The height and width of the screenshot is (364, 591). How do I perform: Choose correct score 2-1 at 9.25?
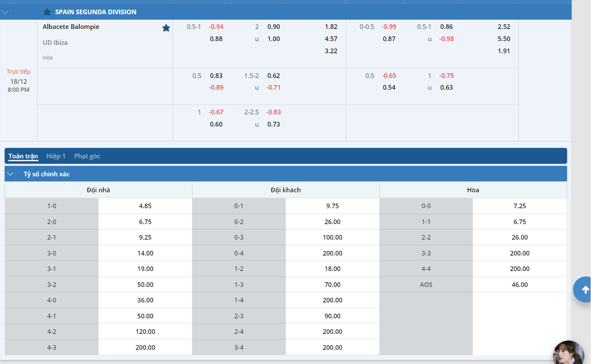(x=145, y=238)
